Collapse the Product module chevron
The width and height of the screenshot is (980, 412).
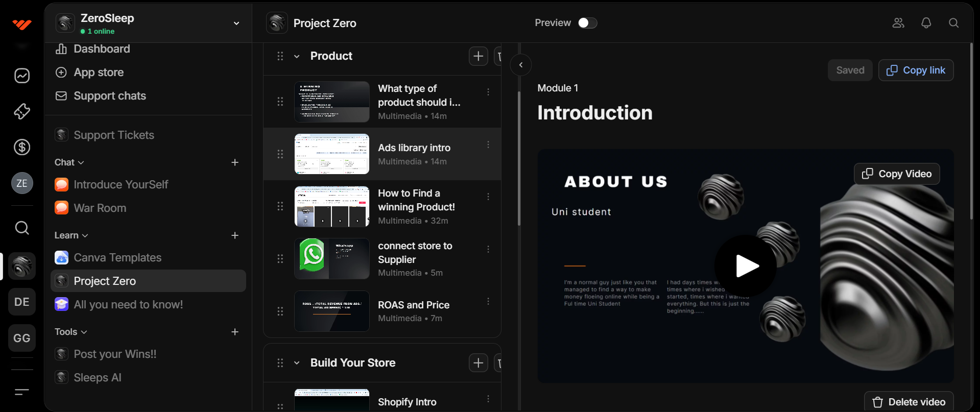[297, 56]
